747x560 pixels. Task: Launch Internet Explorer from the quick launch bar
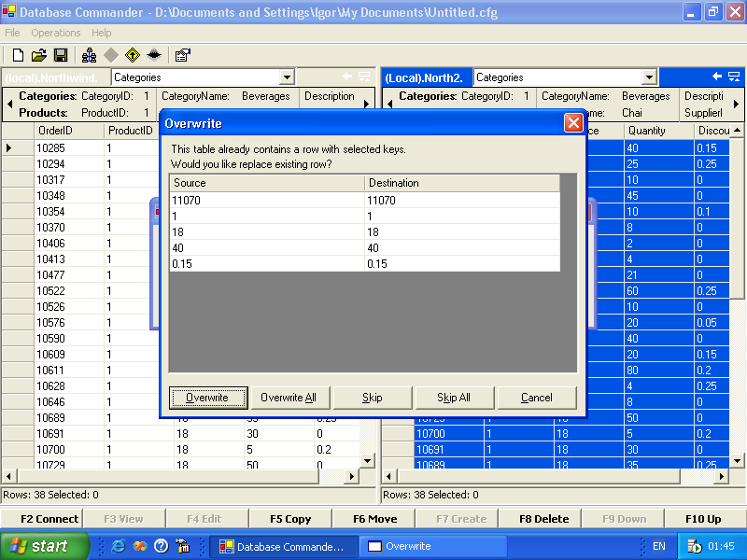point(119,546)
